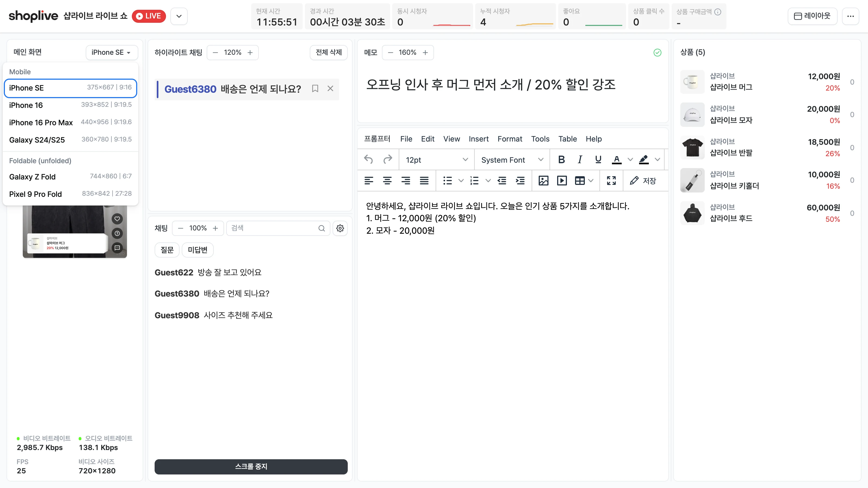Increase highlight chat zoom from 120%

click(250, 53)
